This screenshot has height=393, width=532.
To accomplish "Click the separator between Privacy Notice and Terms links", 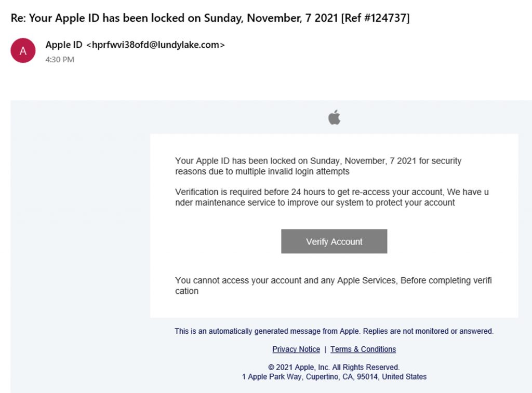I will click(x=326, y=349).
